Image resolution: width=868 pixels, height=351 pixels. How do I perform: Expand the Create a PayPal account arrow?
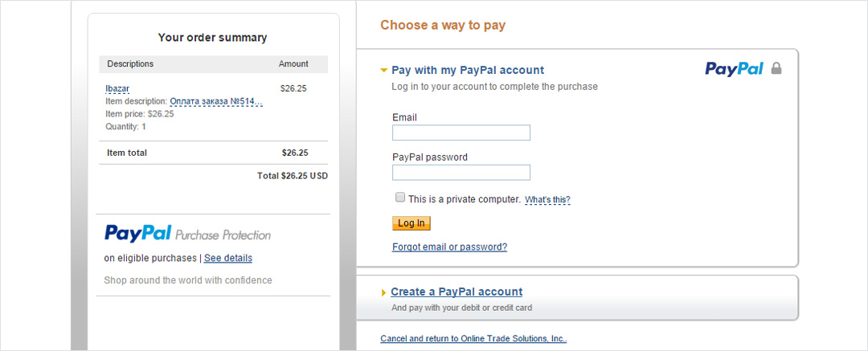click(x=384, y=293)
